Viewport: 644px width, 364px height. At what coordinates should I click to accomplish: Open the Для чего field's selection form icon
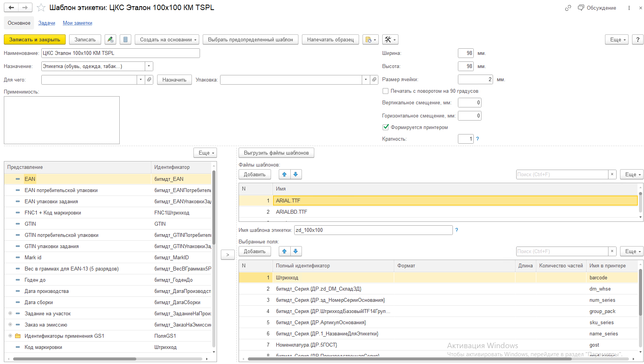click(x=149, y=80)
